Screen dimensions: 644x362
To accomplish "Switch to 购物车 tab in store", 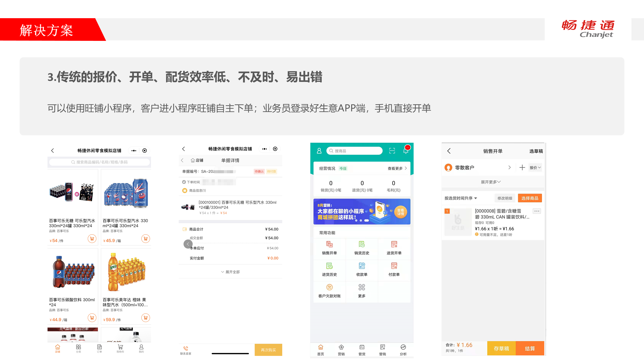I will (x=120, y=348).
